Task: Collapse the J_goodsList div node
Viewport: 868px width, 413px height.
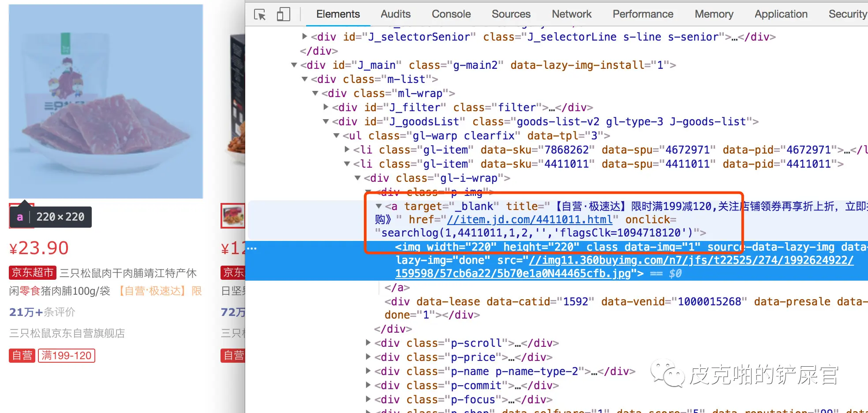Action: pos(326,121)
